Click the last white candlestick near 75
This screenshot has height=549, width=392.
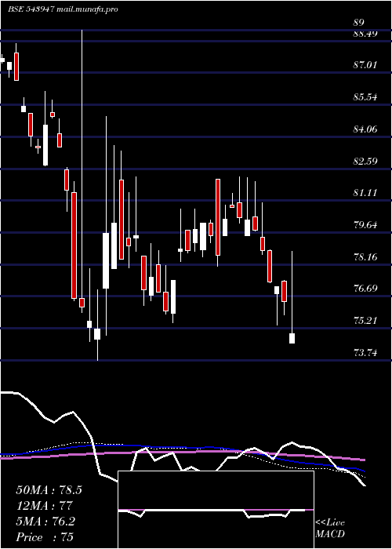click(292, 338)
